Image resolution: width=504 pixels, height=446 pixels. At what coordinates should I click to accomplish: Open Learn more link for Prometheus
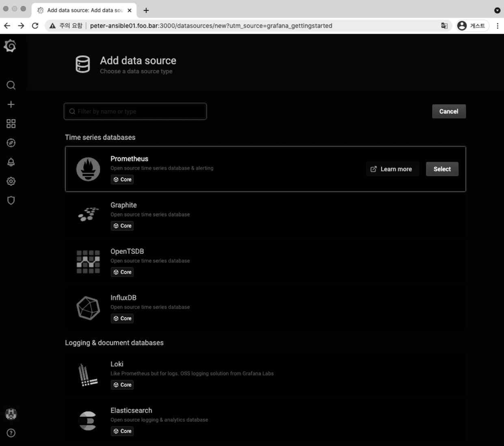pos(392,169)
